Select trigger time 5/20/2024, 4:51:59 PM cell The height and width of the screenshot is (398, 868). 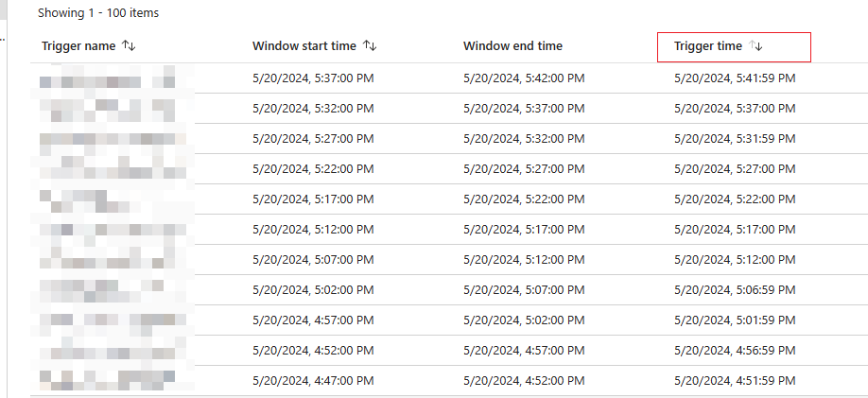pyautogui.click(x=735, y=381)
